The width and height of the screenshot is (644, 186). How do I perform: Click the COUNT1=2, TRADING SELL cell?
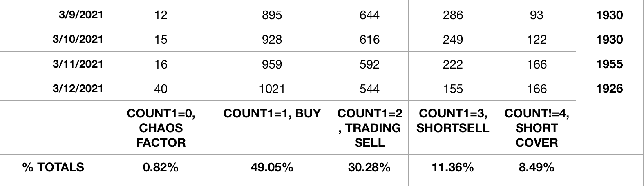point(369,128)
